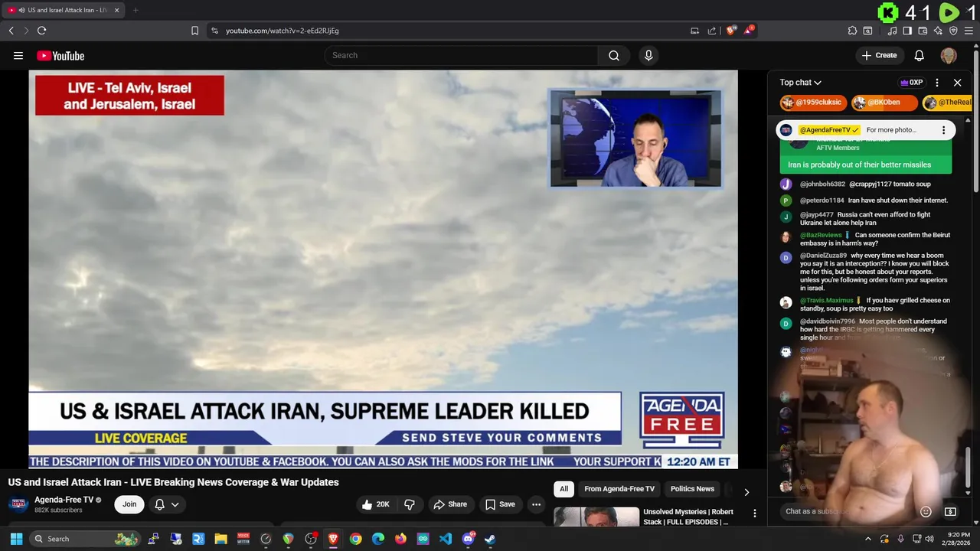
Task: Go to YouTube home via logo
Action: coord(60,55)
